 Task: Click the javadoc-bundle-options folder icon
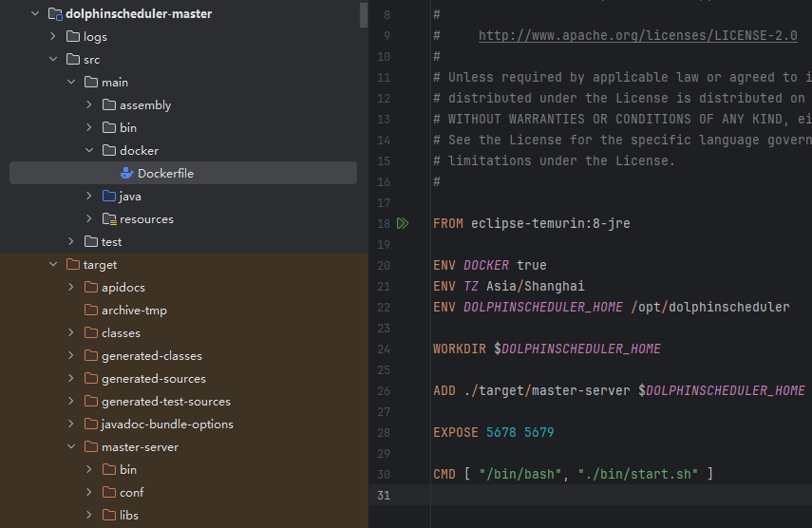pyautogui.click(x=91, y=424)
